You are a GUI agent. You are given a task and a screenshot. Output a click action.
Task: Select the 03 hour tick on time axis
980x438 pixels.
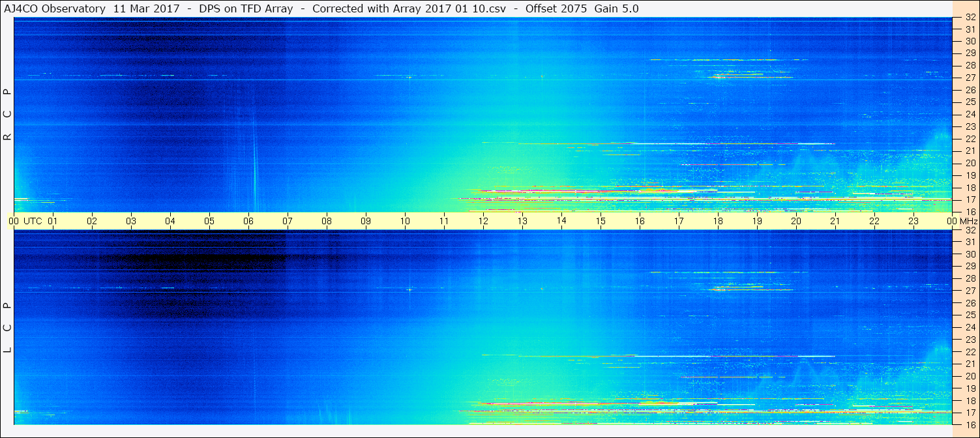coord(131,221)
